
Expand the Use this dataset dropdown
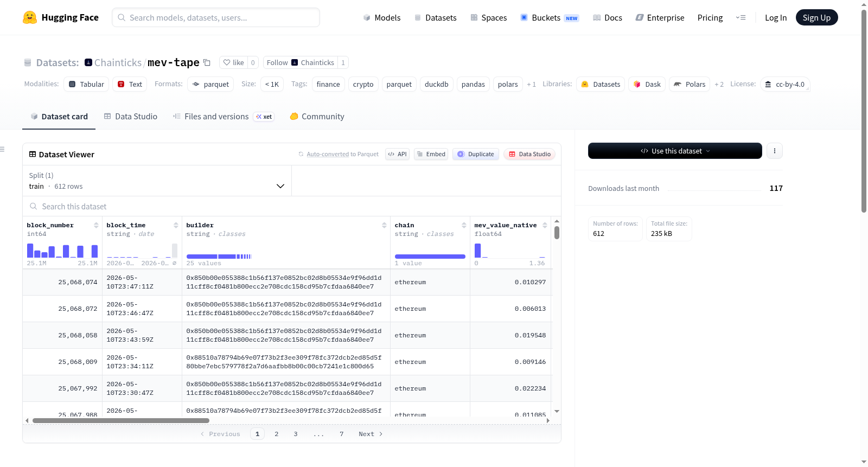(x=675, y=151)
